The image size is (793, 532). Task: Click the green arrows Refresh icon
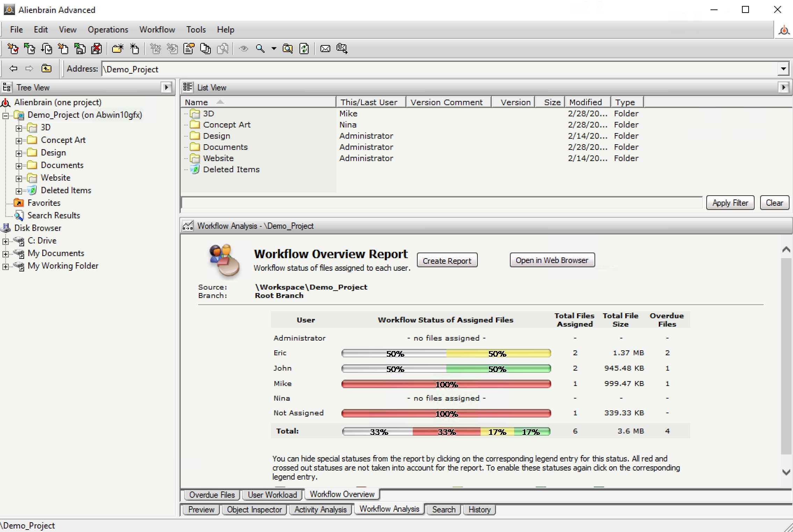tap(304, 49)
